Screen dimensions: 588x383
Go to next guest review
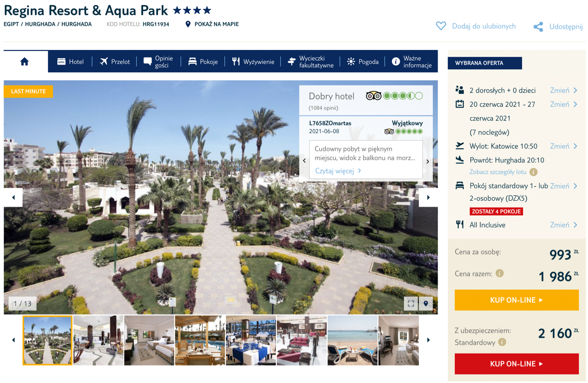pos(428,161)
